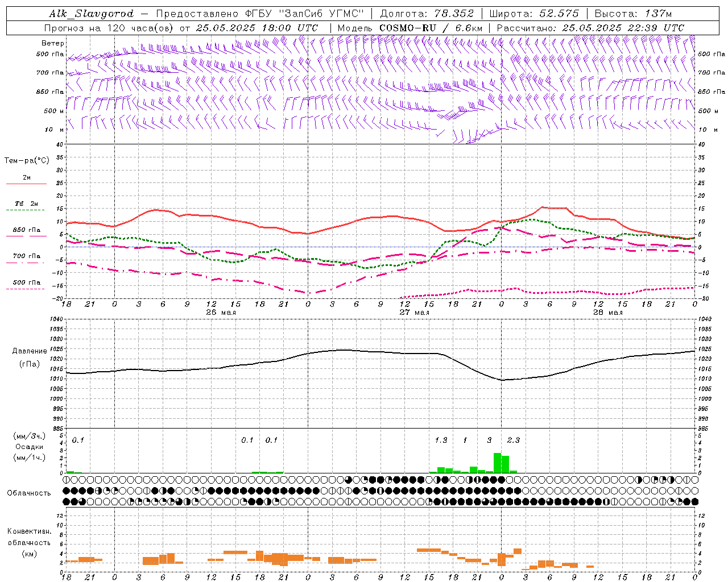Select the Тем-ра(°C) panel label
The width and height of the screenshot is (728, 582).
tap(27, 160)
